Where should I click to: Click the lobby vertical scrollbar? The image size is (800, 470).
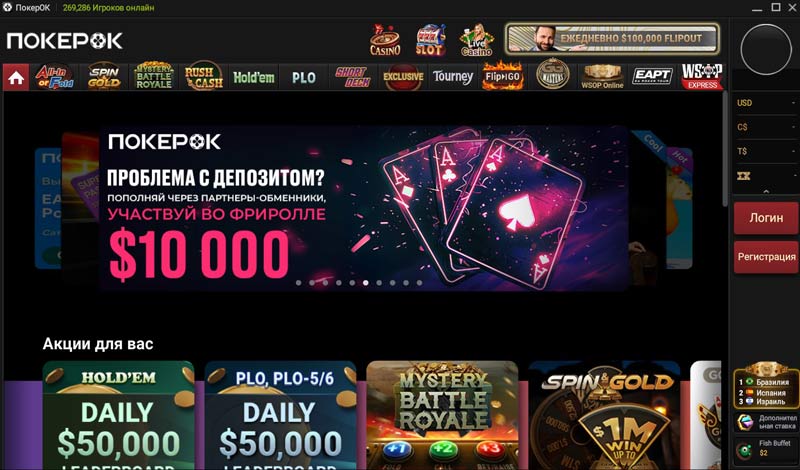tap(726, 148)
